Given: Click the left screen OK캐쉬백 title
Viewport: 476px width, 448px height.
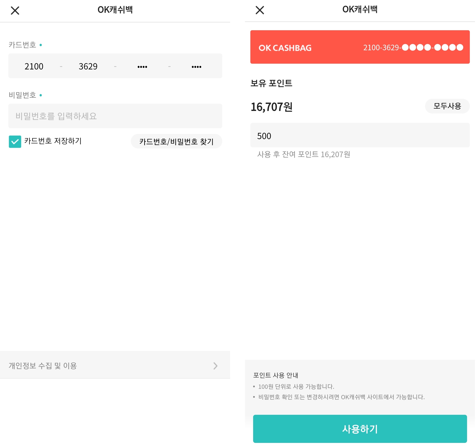Looking at the screenshot, I should coord(115,10).
